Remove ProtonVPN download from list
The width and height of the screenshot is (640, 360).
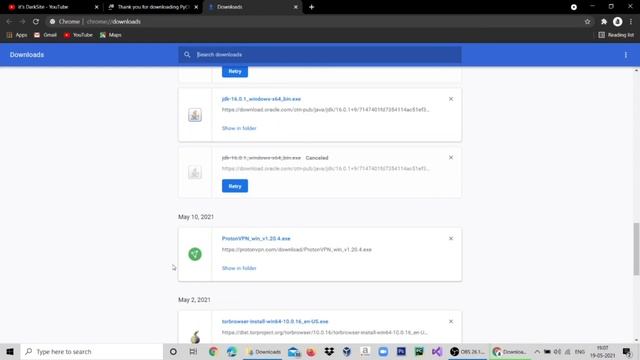point(451,238)
